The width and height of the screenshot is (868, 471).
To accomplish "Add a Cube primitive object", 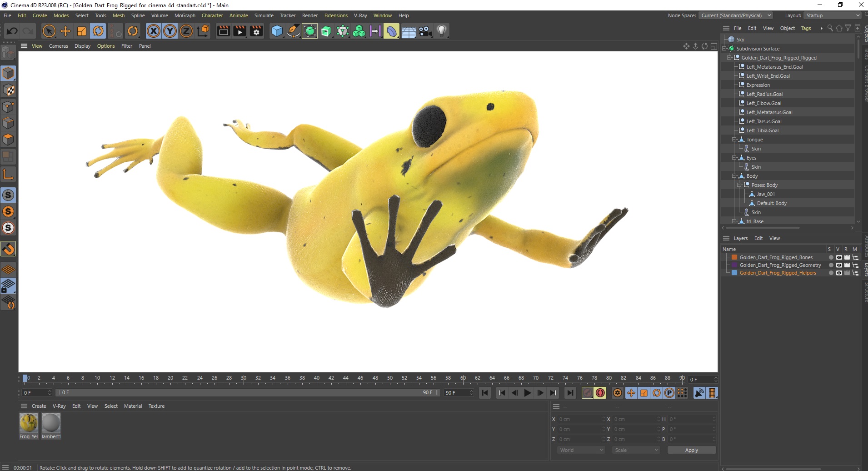I will coord(277,31).
